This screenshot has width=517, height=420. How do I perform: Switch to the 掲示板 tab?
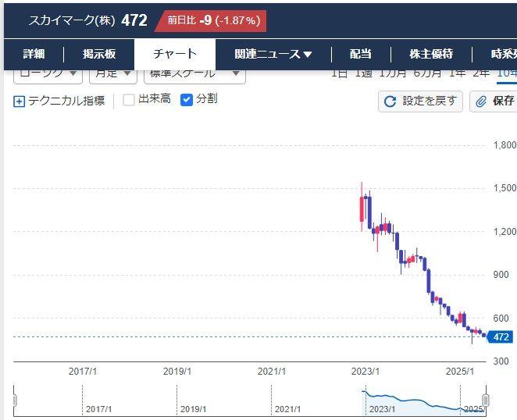tap(99, 54)
